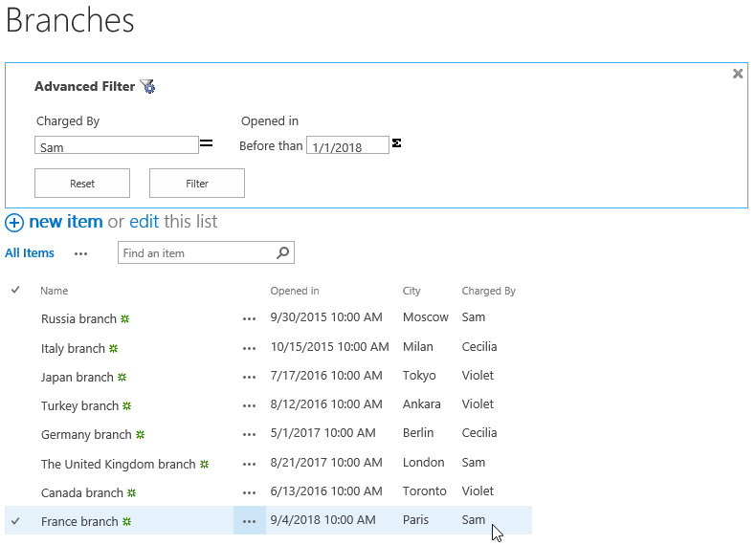756x545 pixels.
Task: Click the Berlin city cell
Action: [x=418, y=433]
